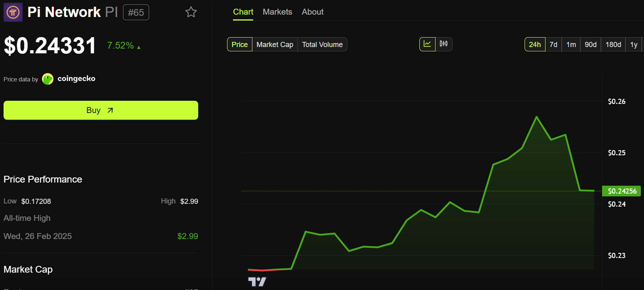The width and height of the screenshot is (644, 290).
Task: Click the CoinGecko logo
Action: tap(48, 79)
